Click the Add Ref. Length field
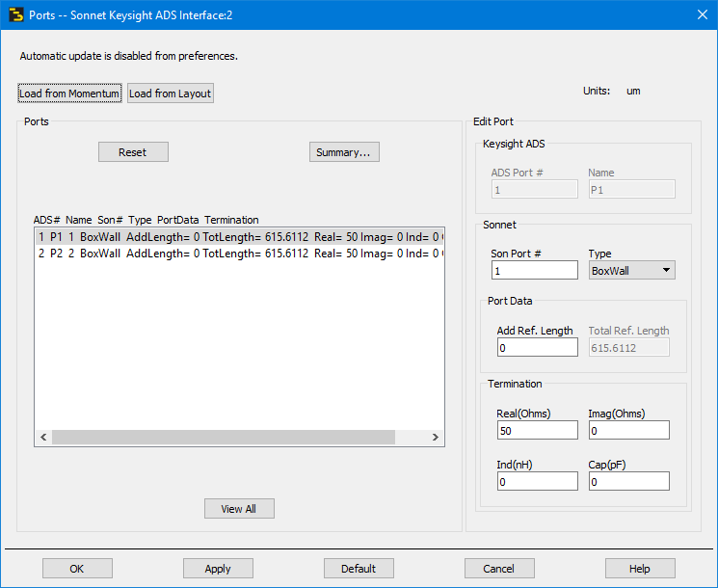The height and width of the screenshot is (588, 718). click(x=538, y=347)
